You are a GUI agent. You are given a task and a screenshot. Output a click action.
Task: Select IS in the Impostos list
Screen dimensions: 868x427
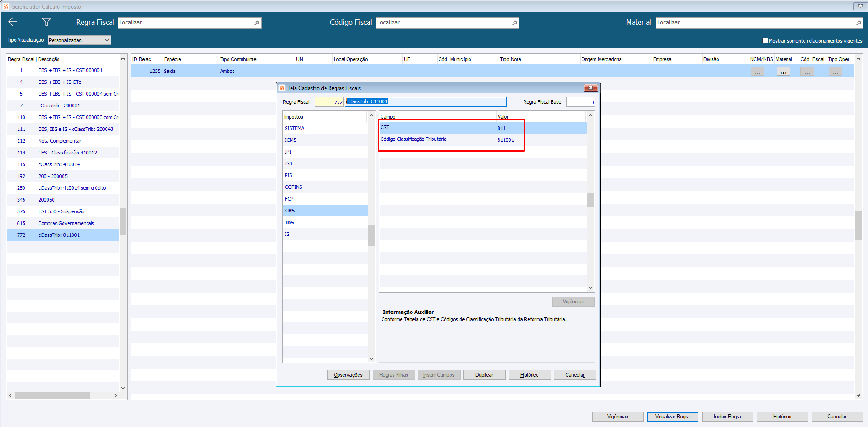coord(325,234)
